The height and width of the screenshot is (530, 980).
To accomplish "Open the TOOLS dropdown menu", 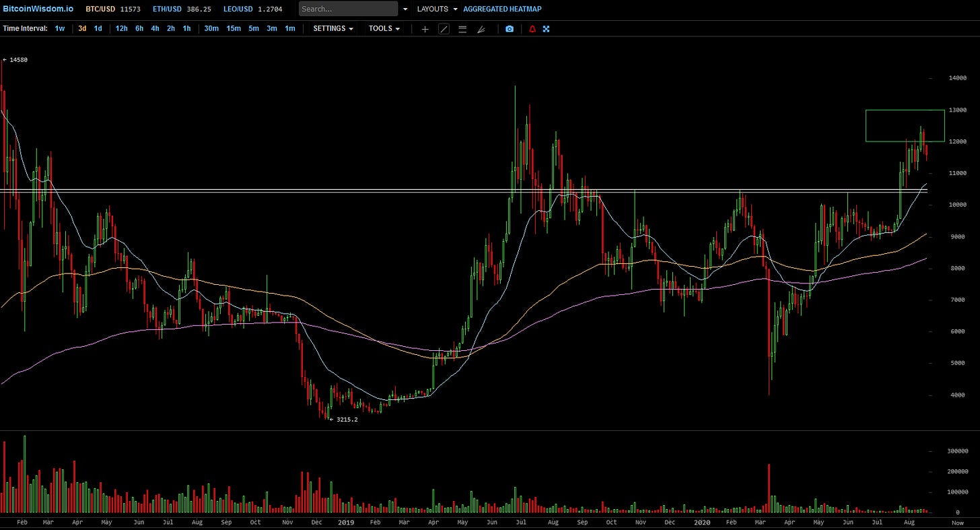I will (384, 29).
